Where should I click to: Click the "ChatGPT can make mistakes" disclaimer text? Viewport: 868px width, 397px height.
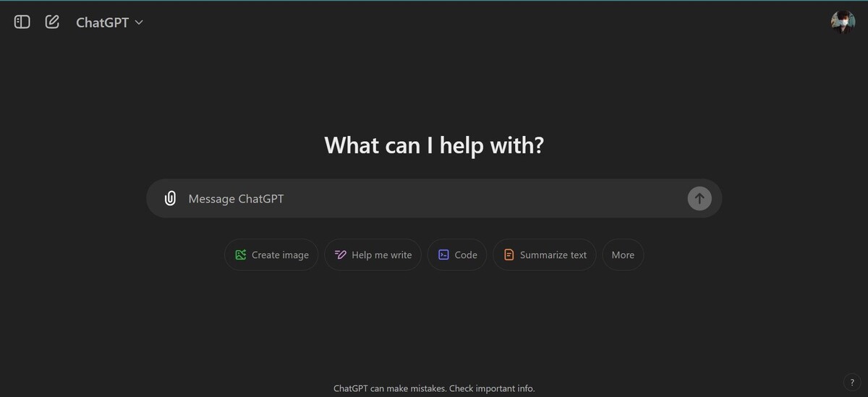(434, 388)
